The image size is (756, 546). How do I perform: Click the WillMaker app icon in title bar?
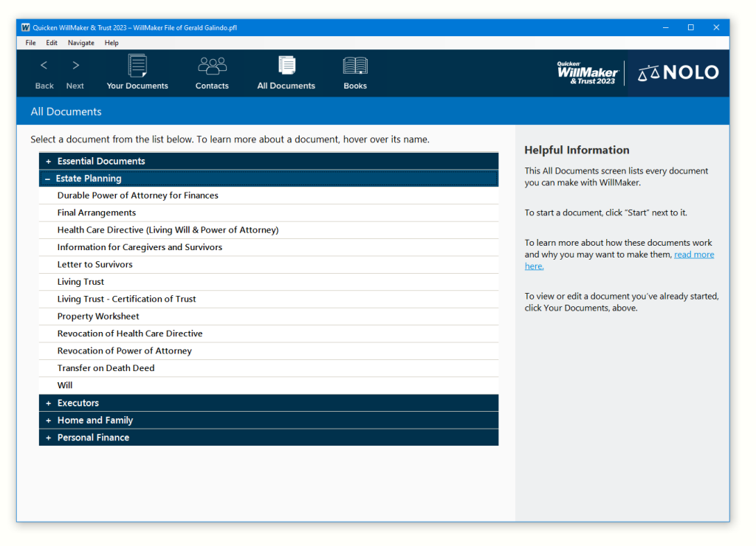26,27
